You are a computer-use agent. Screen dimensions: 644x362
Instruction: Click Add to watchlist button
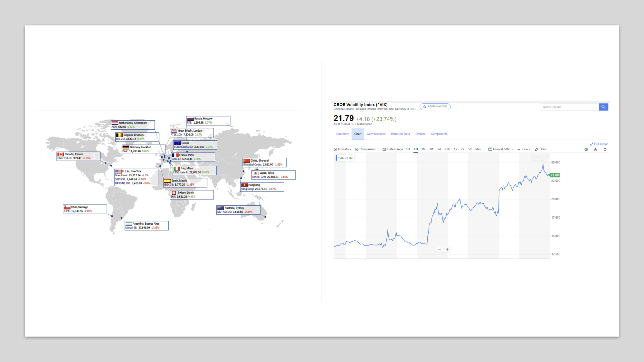[435, 107]
